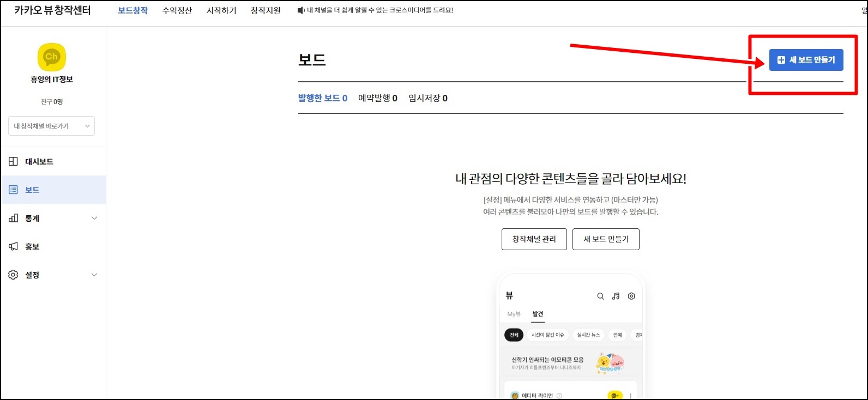The width and height of the screenshot is (868, 400).
Task: Click the 휴잉의 IT정보 channel name
Action: [x=52, y=80]
